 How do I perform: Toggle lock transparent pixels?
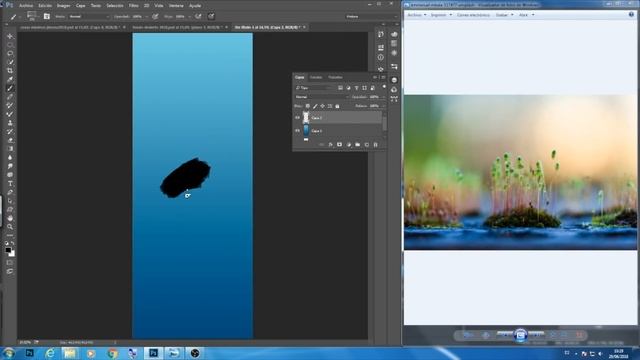[308, 106]
